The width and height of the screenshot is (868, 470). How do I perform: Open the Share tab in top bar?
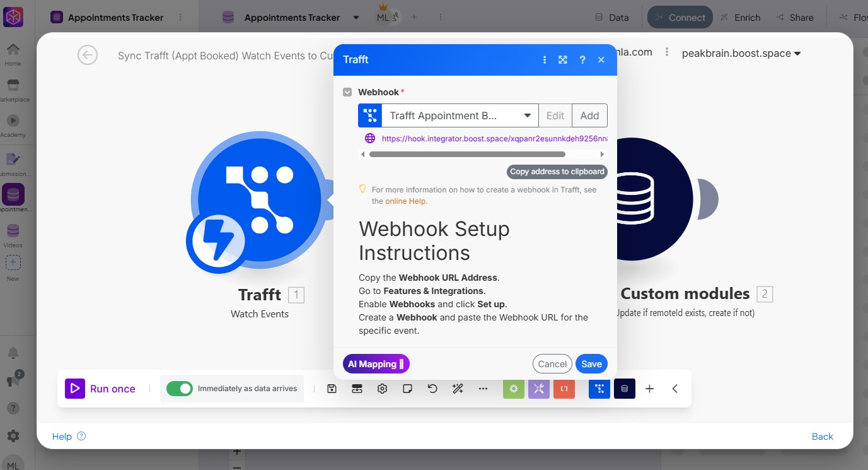pos(795,18)
